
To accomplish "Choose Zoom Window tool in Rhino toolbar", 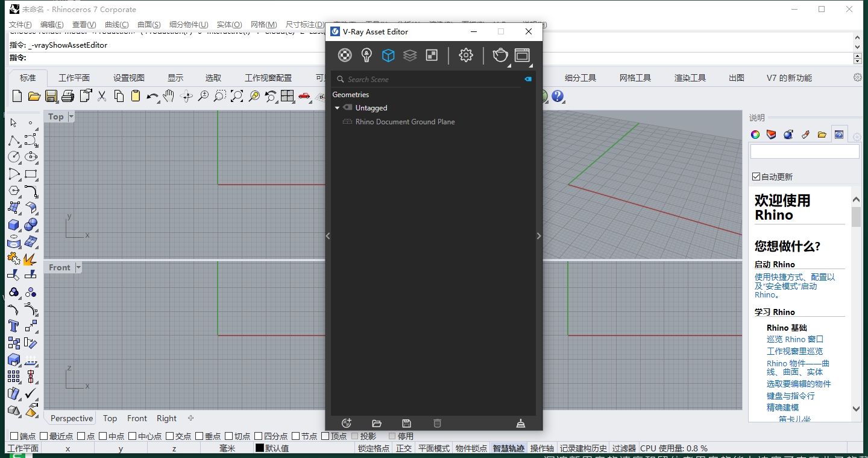I will click(x=220, y=96).
